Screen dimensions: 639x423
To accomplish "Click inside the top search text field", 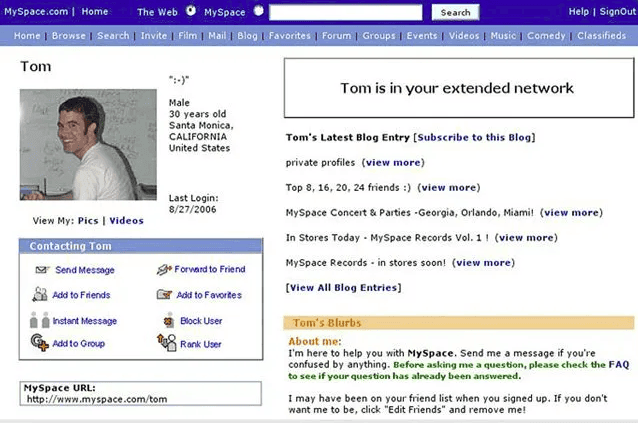I will [x=345, y=13].
